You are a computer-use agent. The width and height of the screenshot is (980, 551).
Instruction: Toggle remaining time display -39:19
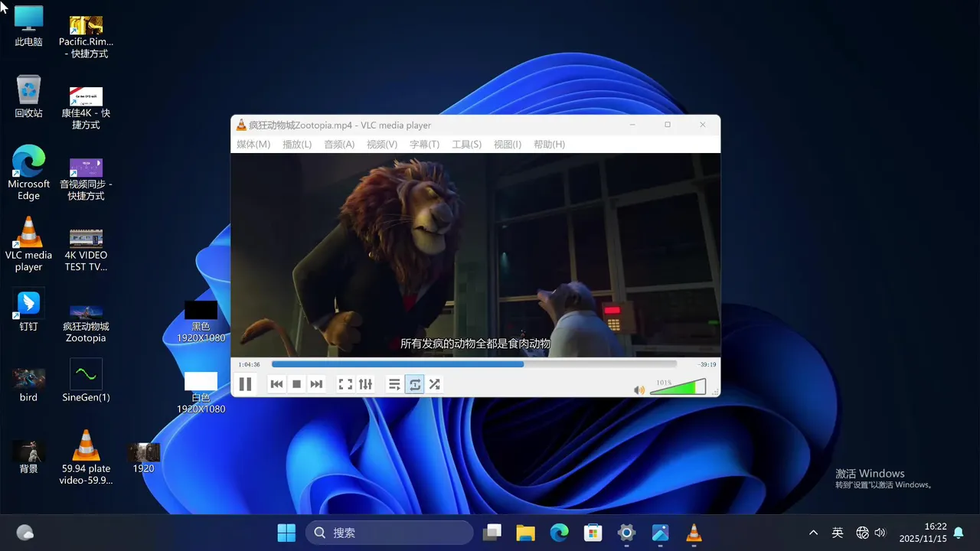pyautogui.click(x=707, y=365)
